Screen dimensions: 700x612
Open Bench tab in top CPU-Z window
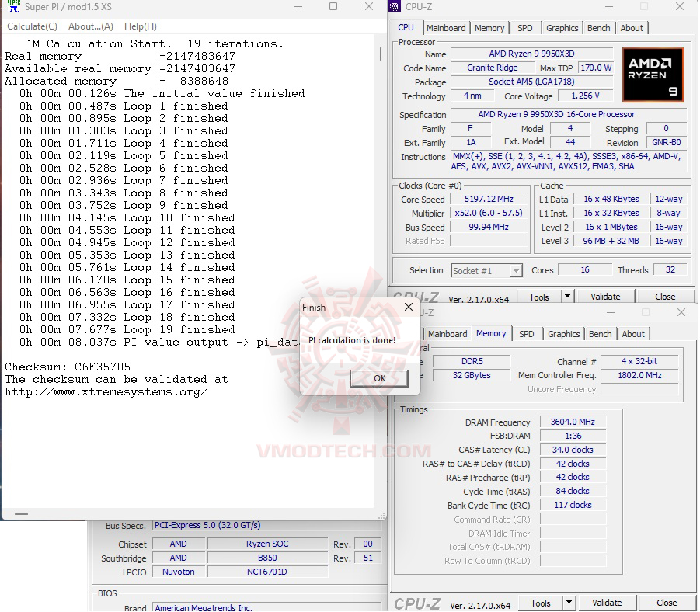point(599,28)
